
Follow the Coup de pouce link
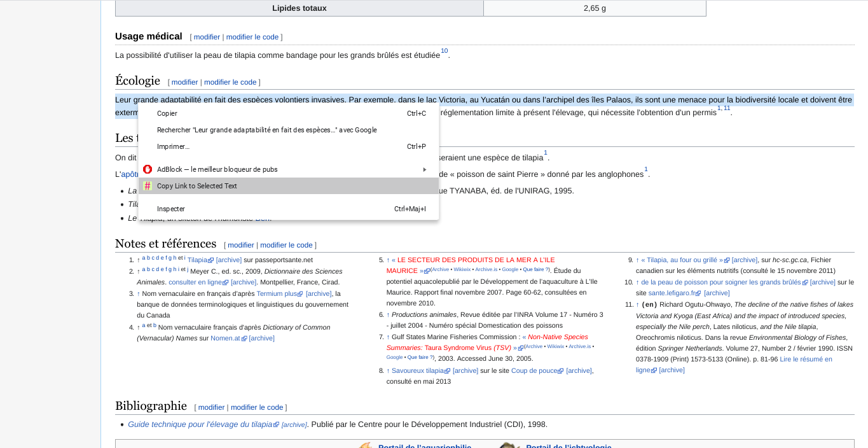[x=537, y=370]
